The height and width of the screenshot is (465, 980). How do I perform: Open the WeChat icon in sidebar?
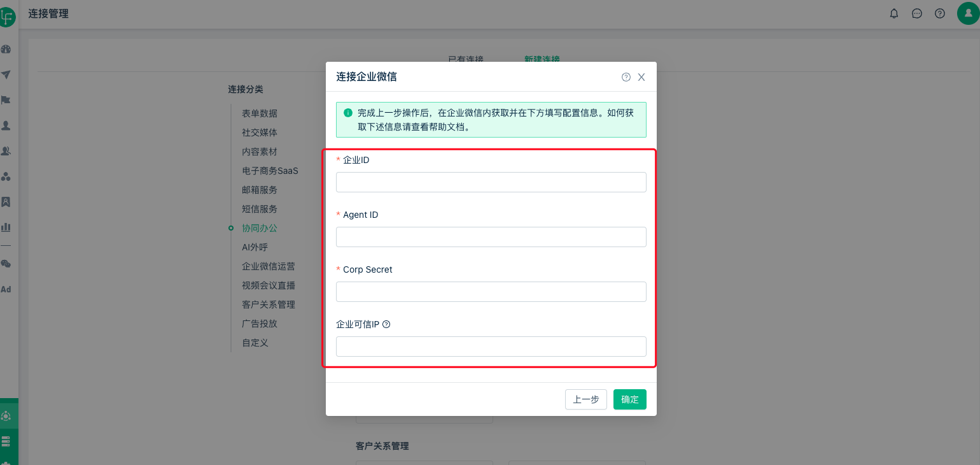6,264
